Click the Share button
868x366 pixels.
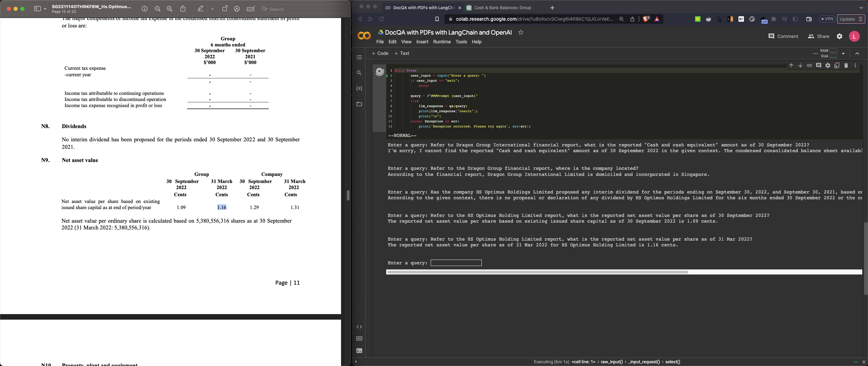(818, 36)
